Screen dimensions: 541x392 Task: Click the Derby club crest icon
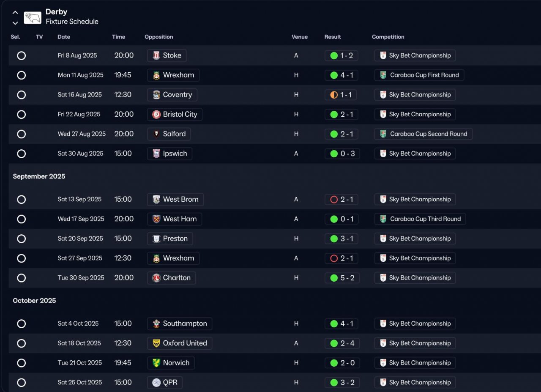33,17
